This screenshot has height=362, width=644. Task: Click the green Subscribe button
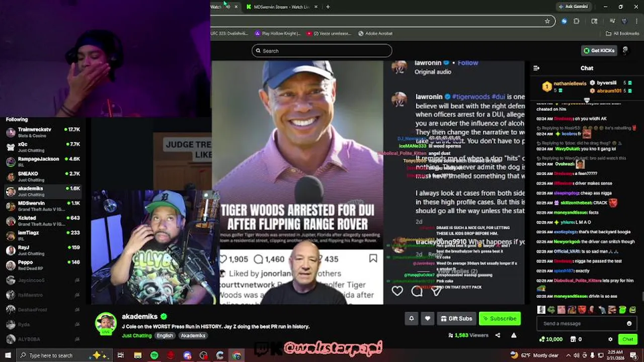click(x=500, y=318)
